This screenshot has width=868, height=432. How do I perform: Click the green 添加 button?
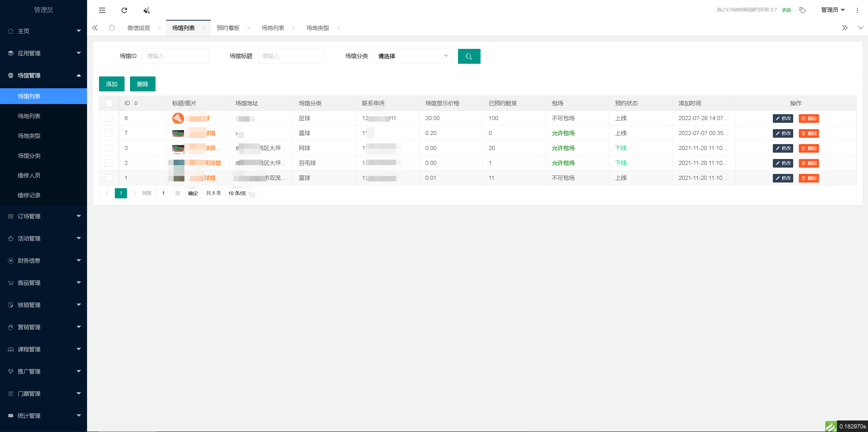click(111, 84)
